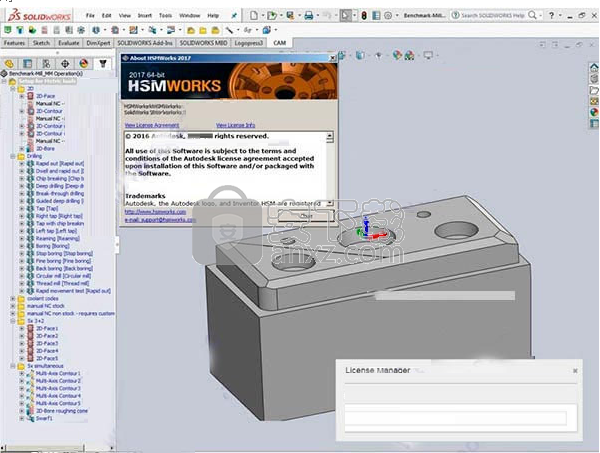Image resolution: width=600 pixels, height=453 pixels.
Task: Click the Home icon in task pane
Action: point(594,68)
